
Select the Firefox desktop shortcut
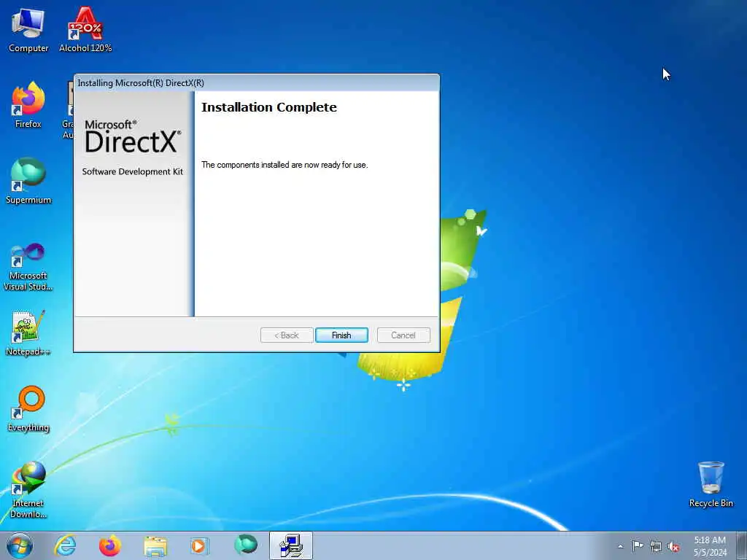pyautogui.click(x=28, y=105)
